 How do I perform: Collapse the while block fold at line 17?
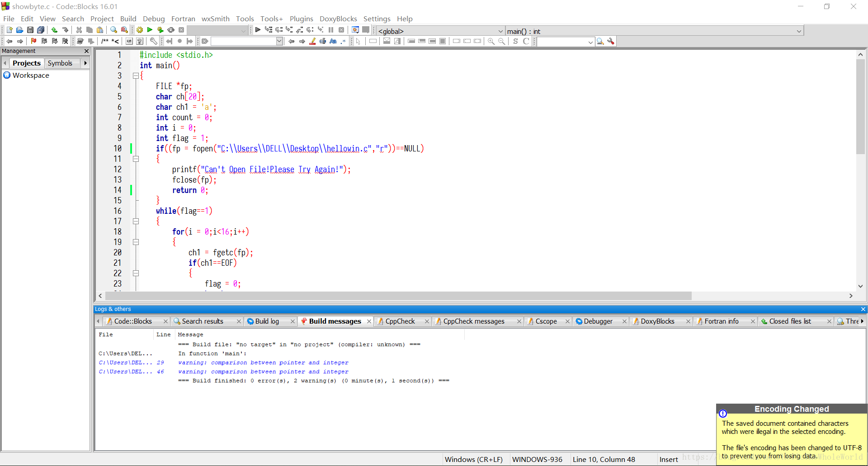tap(136, 221)
